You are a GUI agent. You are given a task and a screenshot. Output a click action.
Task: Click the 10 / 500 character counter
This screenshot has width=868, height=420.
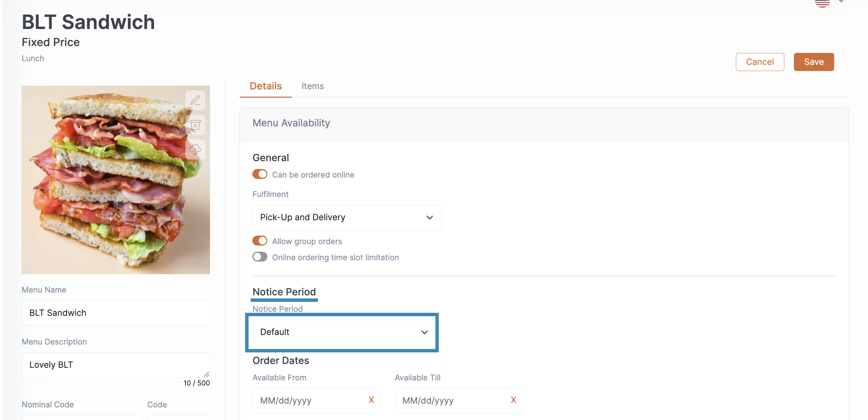point(196,383)
